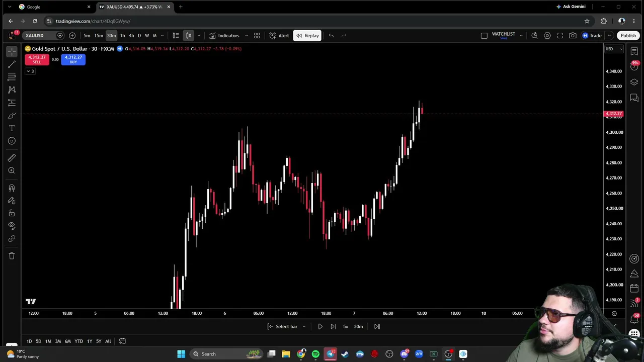The height and width of the screenshot is (362, 644).
Task: Create a price Alert
Action: 279,36
